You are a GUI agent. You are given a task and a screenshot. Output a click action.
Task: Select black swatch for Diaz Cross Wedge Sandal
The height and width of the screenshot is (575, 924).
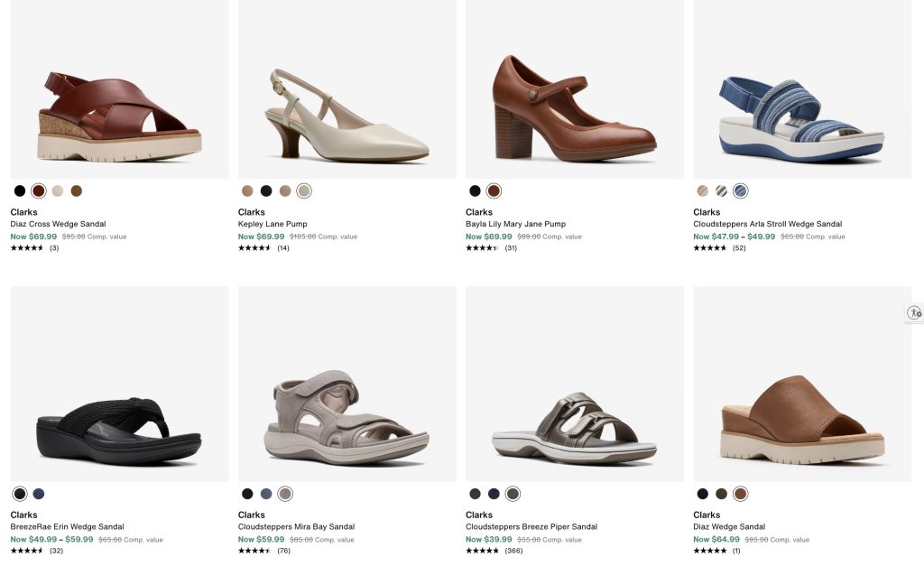point(20,191)
